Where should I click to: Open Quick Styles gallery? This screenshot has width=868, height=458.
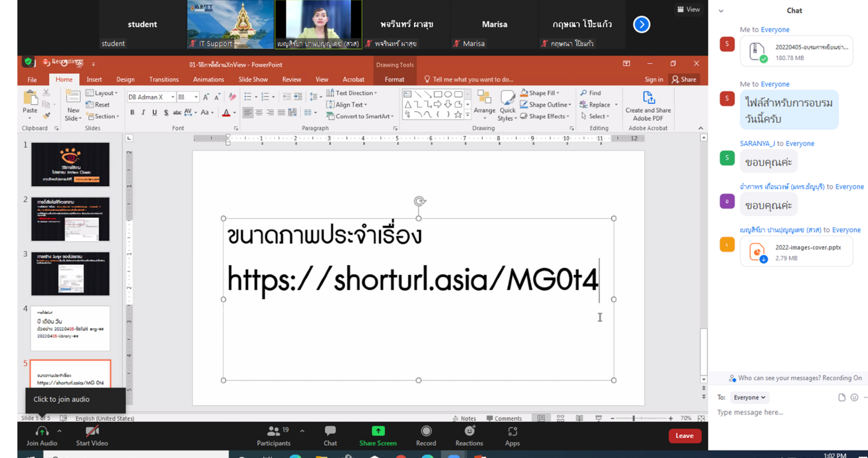tap(507, 105)
